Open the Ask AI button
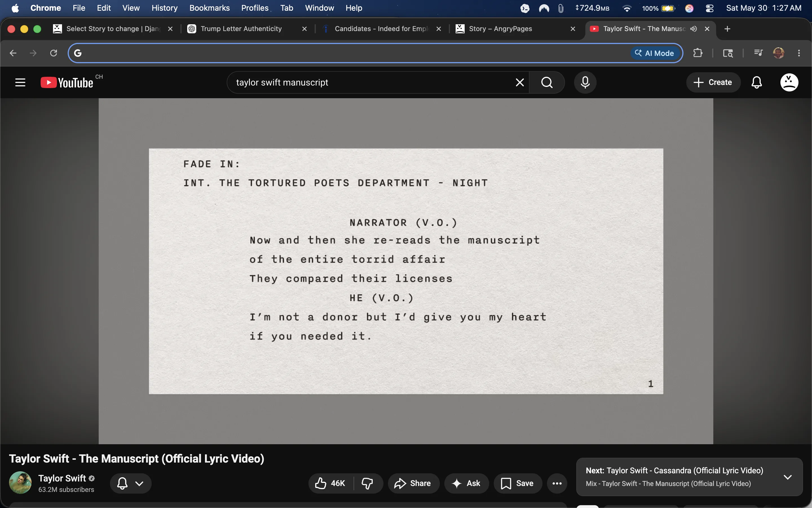 [x=466, y=483]
